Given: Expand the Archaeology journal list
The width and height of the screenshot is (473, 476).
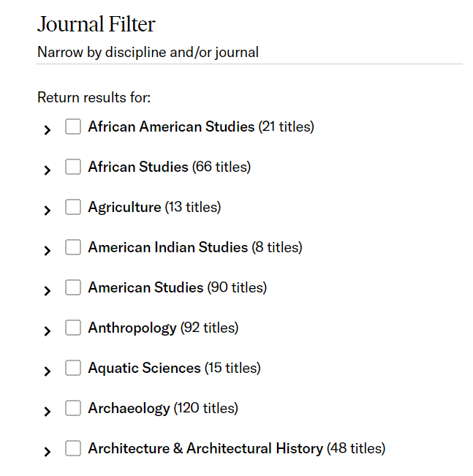Looking at the screenshot, I should (48, 412).
